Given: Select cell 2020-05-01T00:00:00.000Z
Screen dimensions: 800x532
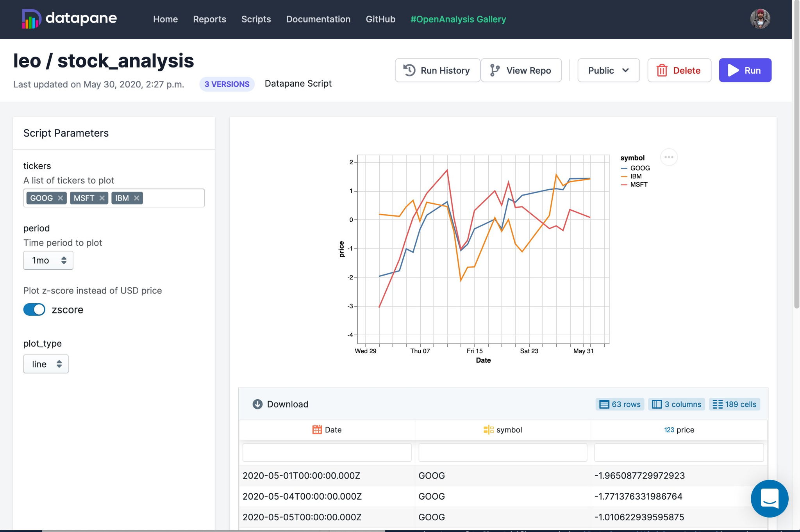Looking at the screenshot, I should click(x=327, y=475).
